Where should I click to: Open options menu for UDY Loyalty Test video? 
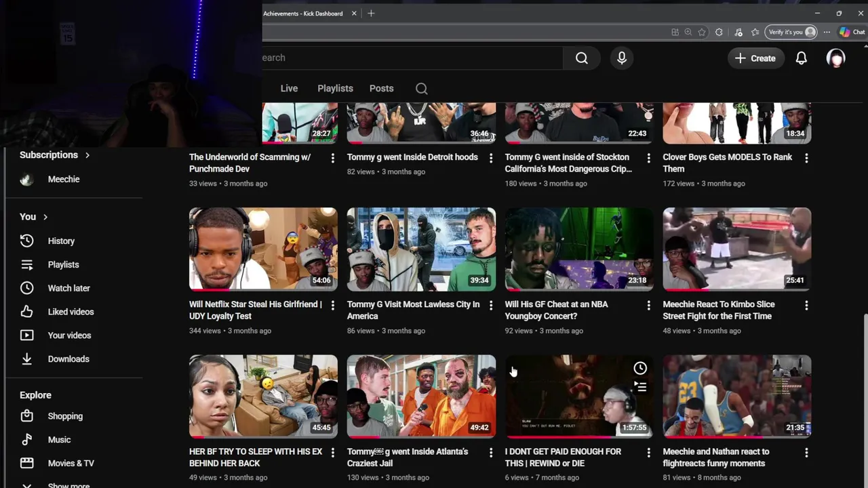[x=332, y=306]
